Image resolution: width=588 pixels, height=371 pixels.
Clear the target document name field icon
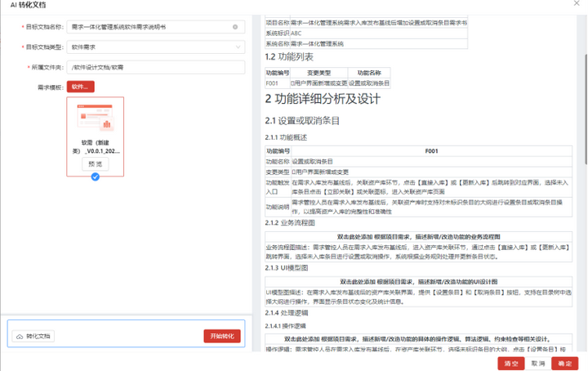pyautogui.click(x=235, y=27)
